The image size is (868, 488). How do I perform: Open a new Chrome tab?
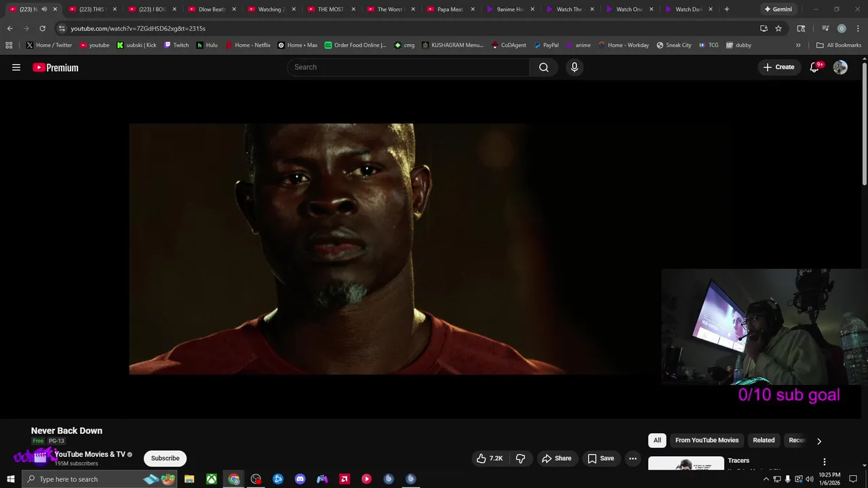(x=727, y=9)
